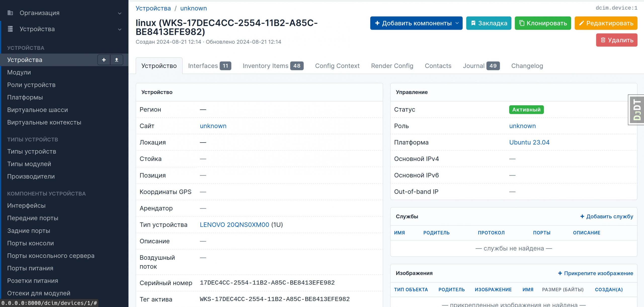This screenshot has width=644, height=307.
Task: Open the Journal tab
Action: coord(481,66)
